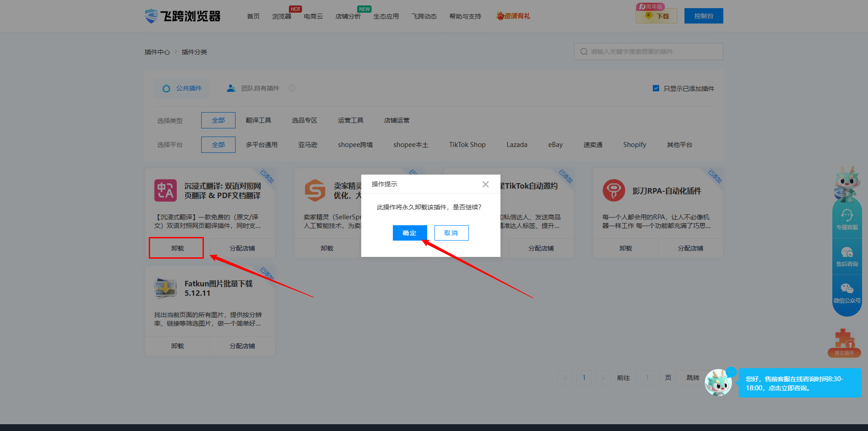This screenshot has width=868, height=431.
Task: Click the help icon beside 团队自有插件
Action: click(x=292, y=88)
